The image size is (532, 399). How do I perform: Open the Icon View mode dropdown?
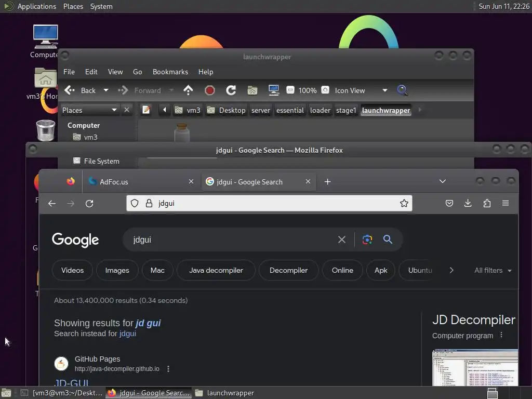click(361, 90)
